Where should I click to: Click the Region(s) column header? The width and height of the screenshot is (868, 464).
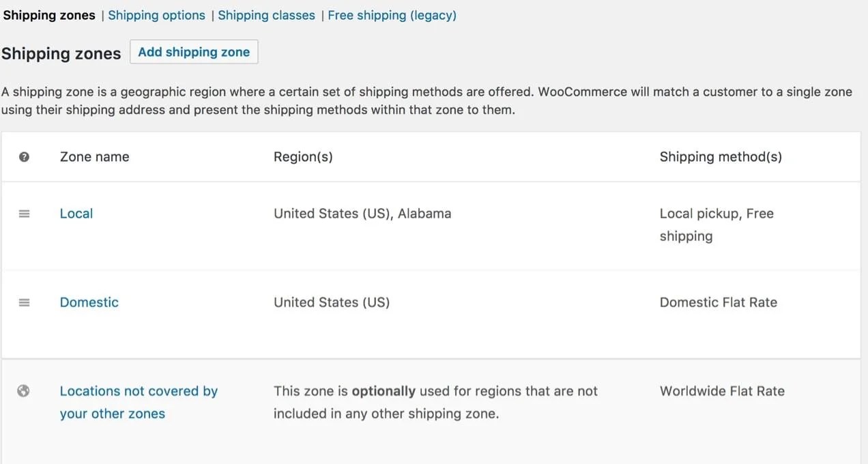coord(303,156)
